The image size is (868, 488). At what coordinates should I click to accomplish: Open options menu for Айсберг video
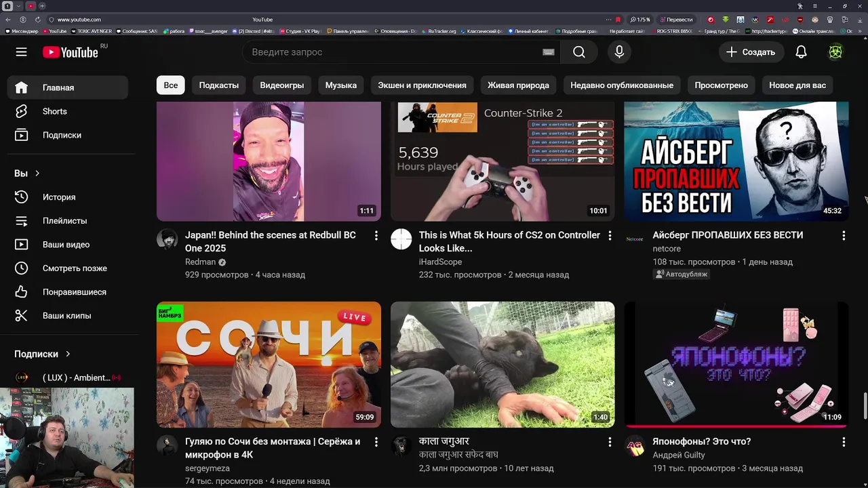[844, 236]
